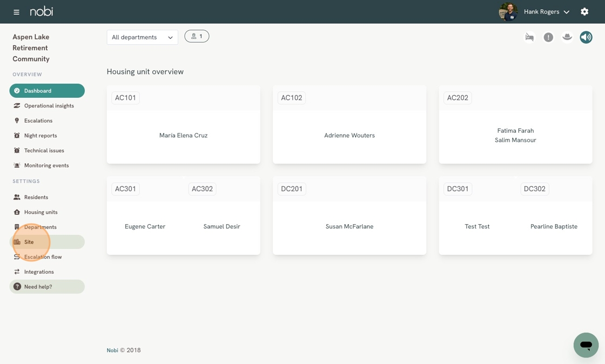Open the chat widget bubble
Image resolution: width=605 pixels, height=364 pixels.
pyautogui.click(x=586, y=345)
